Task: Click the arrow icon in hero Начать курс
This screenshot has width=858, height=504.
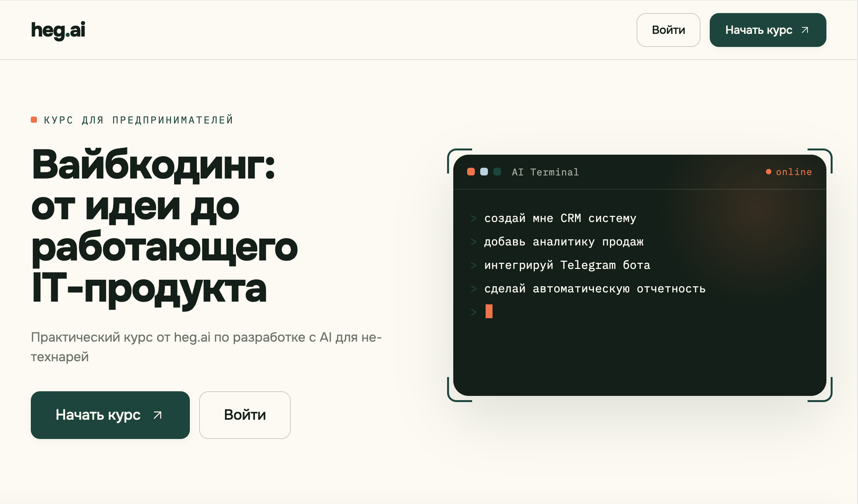Action: pos(158,415)
